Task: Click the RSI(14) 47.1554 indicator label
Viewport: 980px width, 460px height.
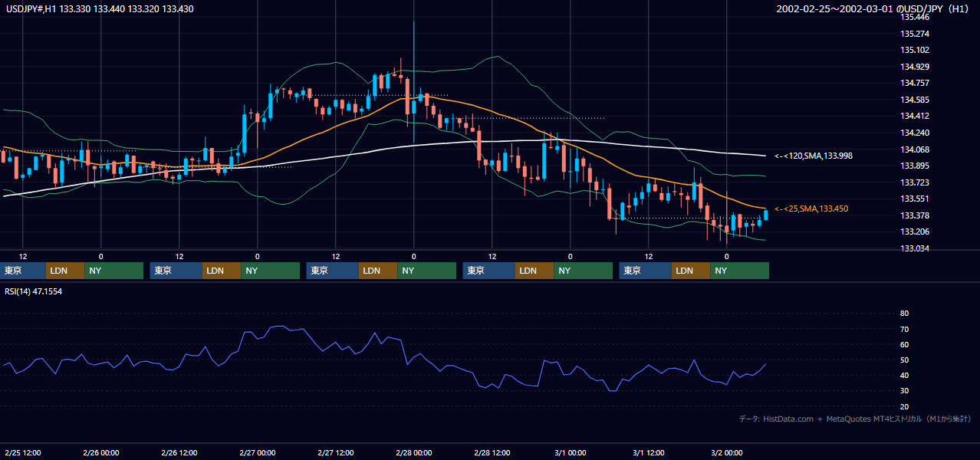Action: tap(33, 291)
